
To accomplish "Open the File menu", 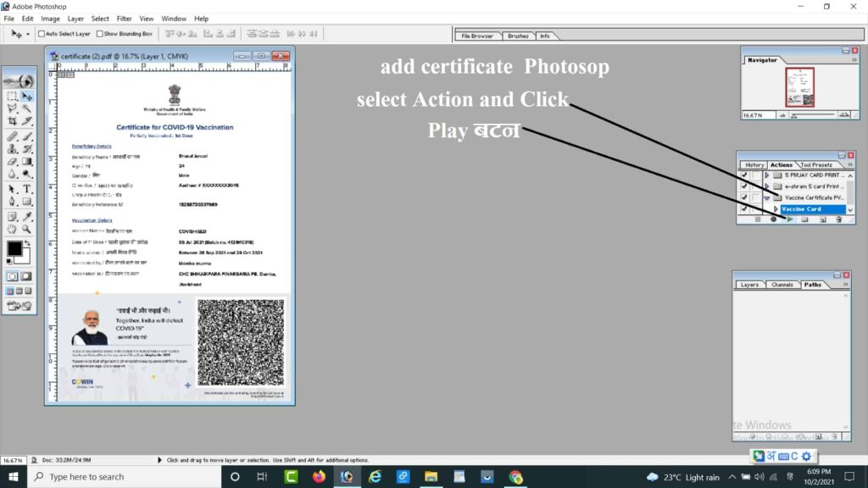I will (x=8, y=19).
